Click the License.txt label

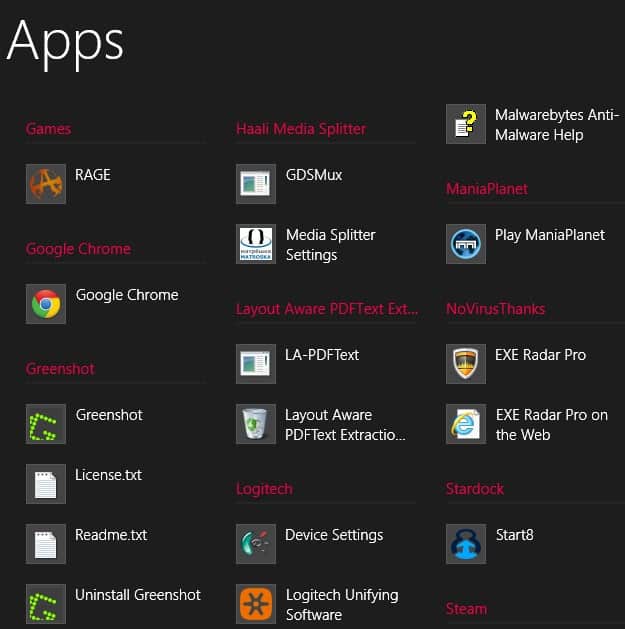point(108,475)
